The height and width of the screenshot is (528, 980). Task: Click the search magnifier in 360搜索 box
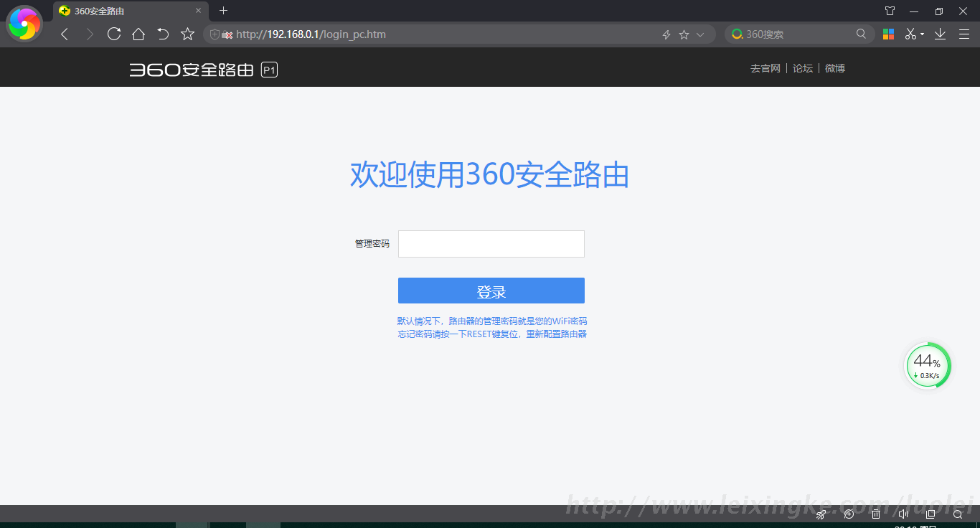(x=862, y=34)
